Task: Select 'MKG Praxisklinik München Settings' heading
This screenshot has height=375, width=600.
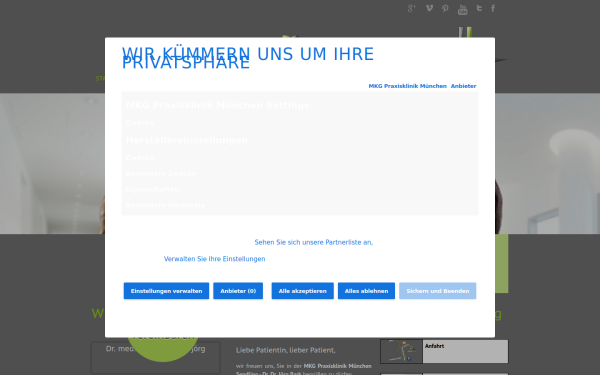Action: (217, 105)
